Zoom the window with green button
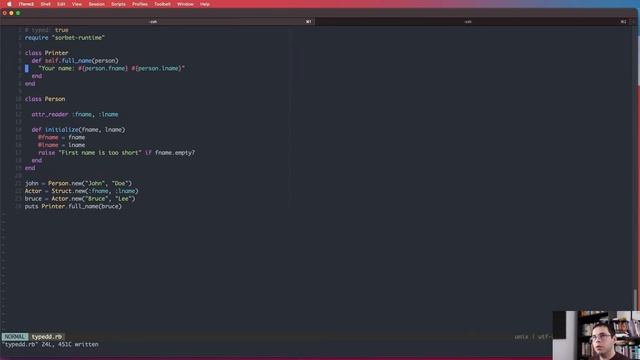640x360 pixels. [x=18, y=13]
